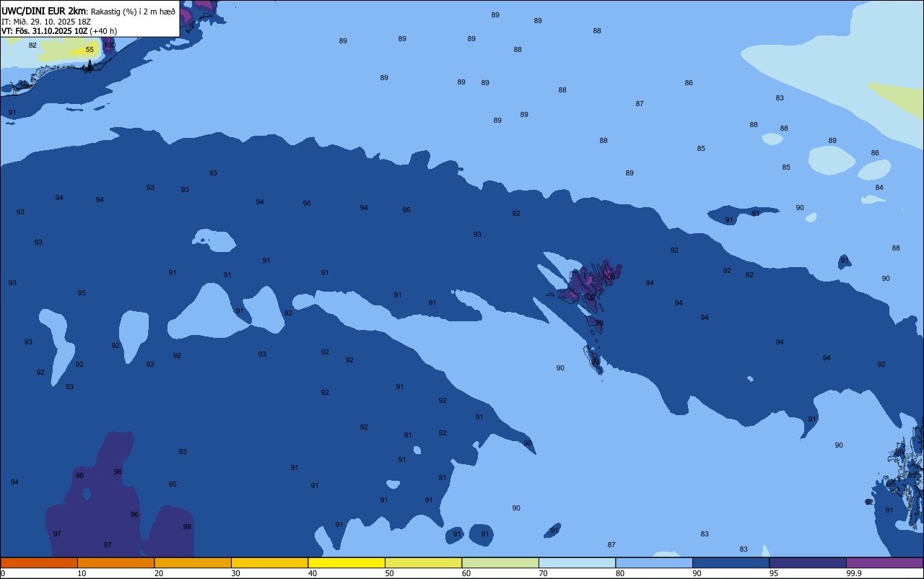The image size is (924, 579).
Task: Click the legend tick label '40'
Action: tap(313, 573)
